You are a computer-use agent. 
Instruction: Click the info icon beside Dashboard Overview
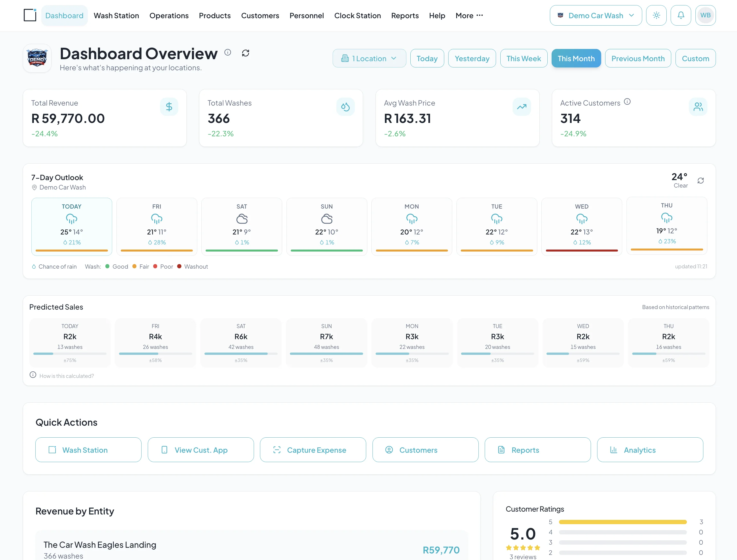point(228,52)
